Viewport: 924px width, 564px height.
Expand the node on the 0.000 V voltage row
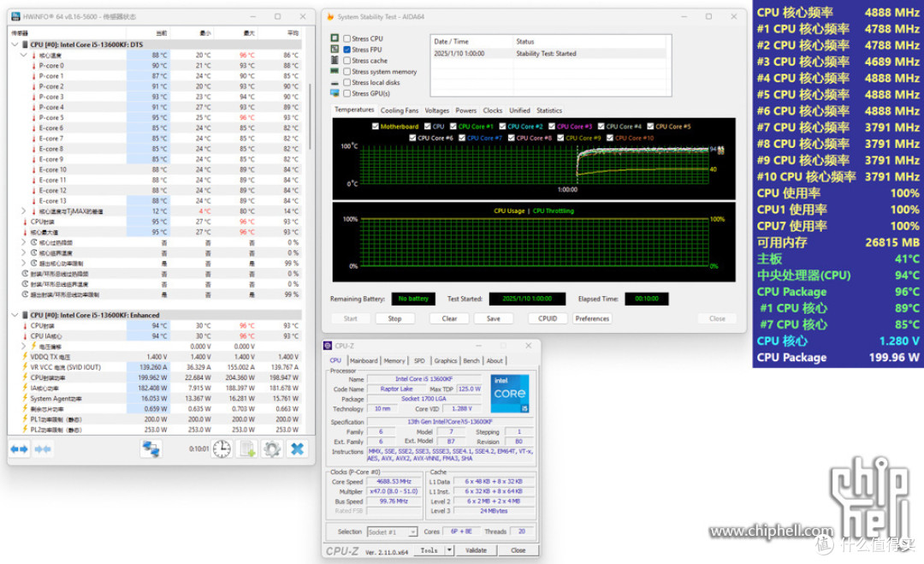(24, 346)
